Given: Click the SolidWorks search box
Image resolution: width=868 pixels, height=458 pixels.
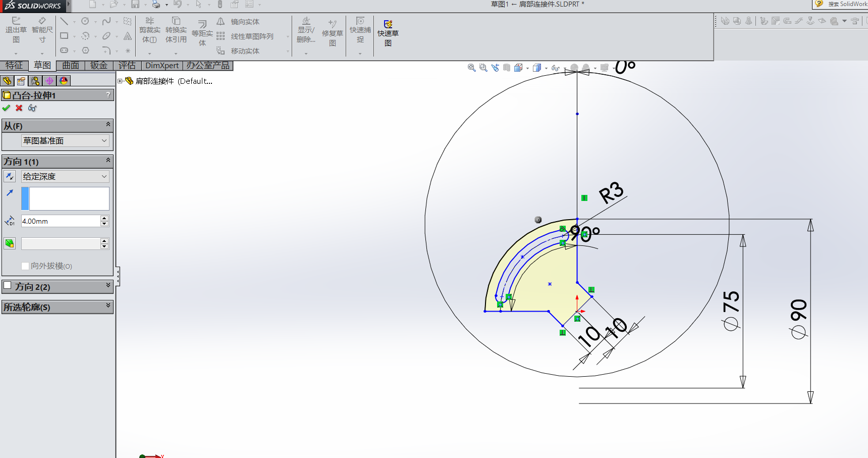Looking at the screenshot, I should point(847,4).
